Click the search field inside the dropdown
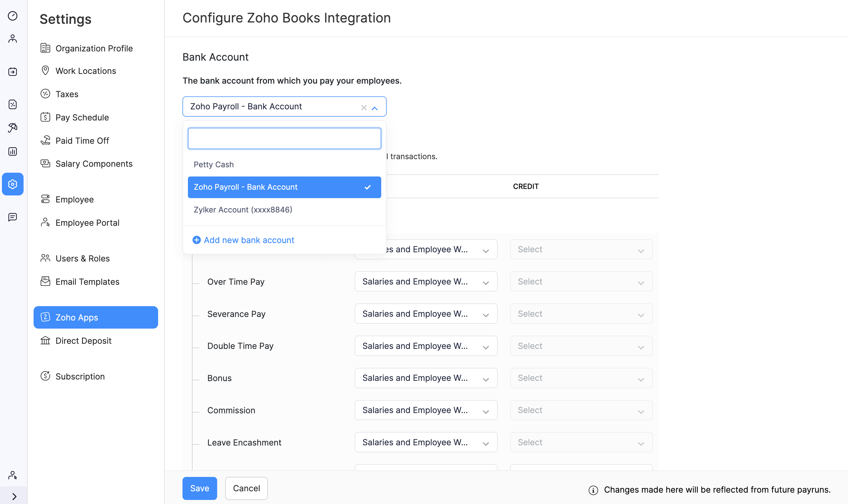 [x=284, y=138]
